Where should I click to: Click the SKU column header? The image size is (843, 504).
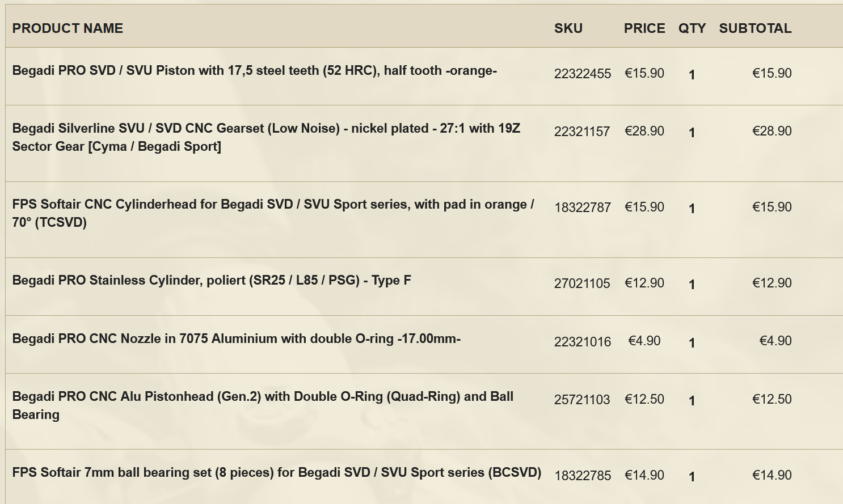568,28
